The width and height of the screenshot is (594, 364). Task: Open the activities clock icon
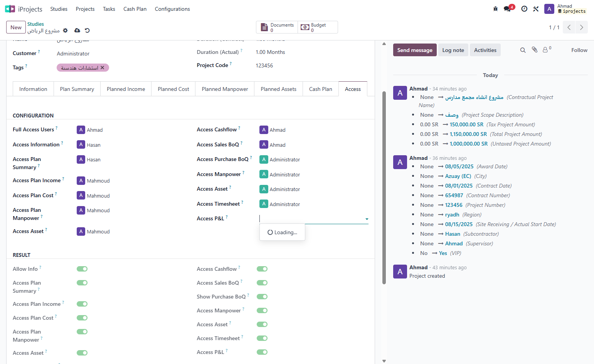point(524,9)
